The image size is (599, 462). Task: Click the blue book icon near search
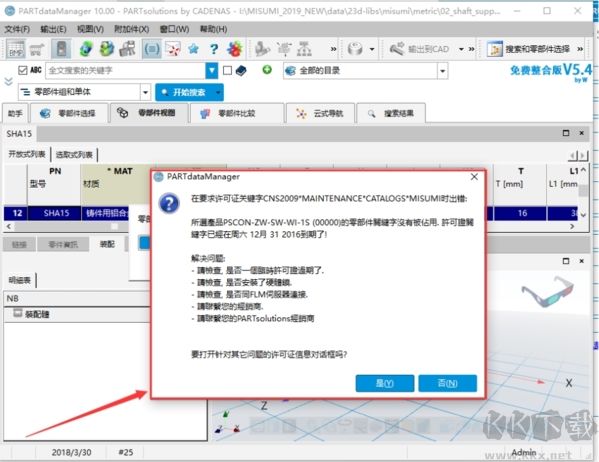coord(241,70)
